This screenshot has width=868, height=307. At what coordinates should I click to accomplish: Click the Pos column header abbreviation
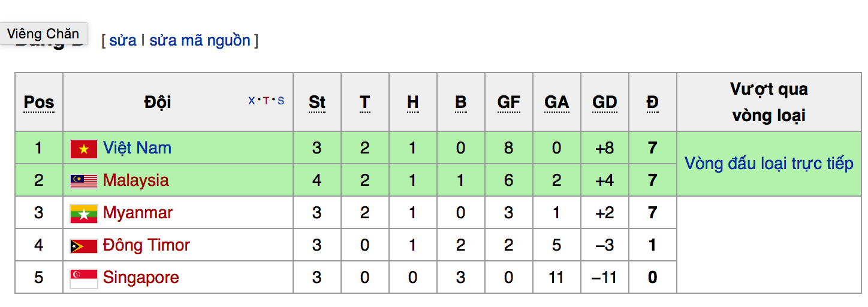coord(39,103)
